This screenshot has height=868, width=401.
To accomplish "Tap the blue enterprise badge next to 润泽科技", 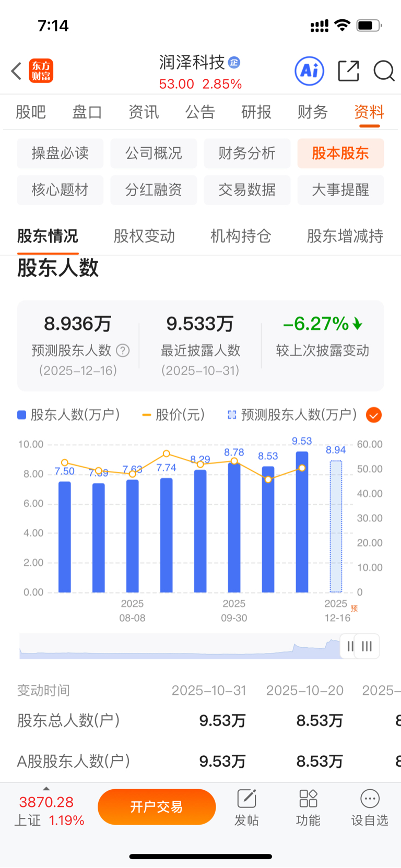I will [234, 63].
